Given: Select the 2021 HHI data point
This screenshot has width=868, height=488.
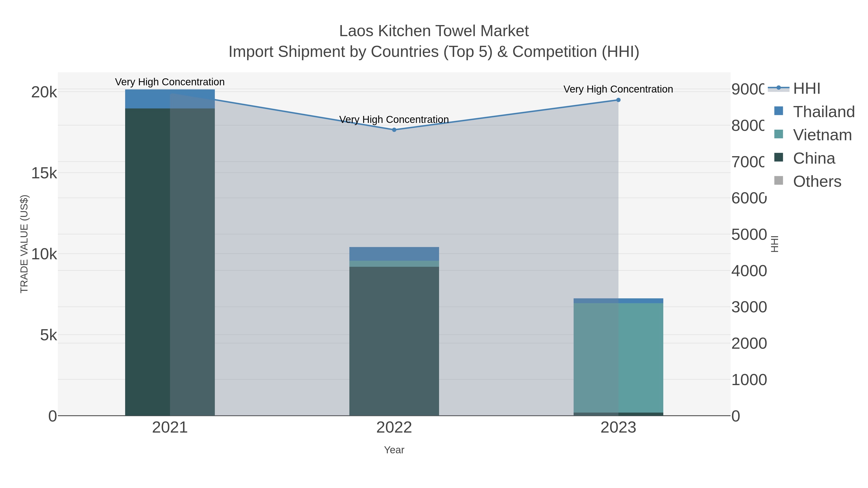Looking at the screenshot, I should tap(170, 93).
